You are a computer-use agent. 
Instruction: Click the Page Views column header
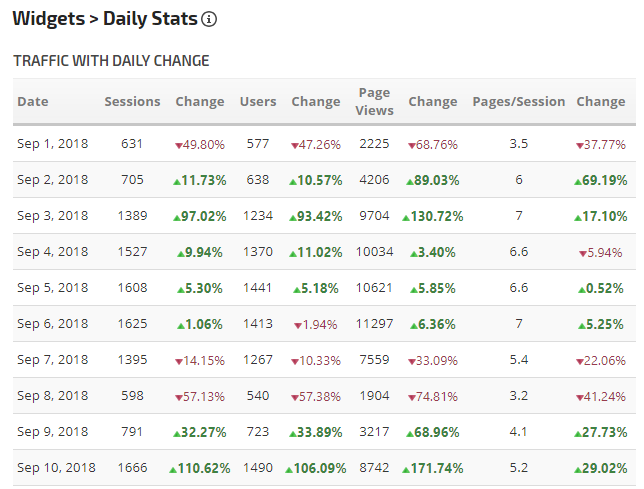(x=374, y=101)
